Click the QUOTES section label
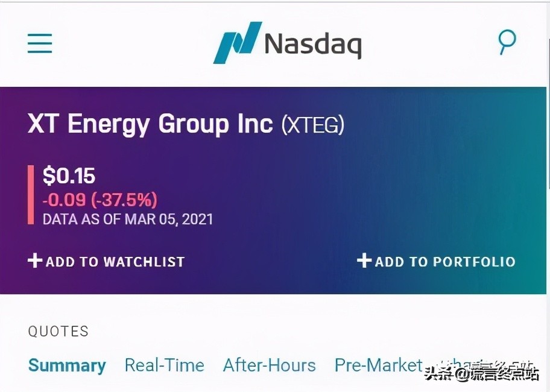Screen dimensions: 550x392 58,331
